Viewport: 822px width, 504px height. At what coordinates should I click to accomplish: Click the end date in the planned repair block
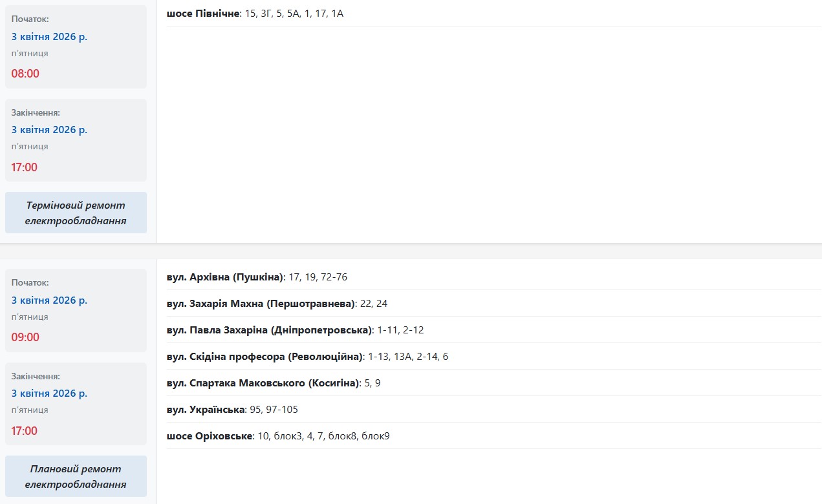49,394
